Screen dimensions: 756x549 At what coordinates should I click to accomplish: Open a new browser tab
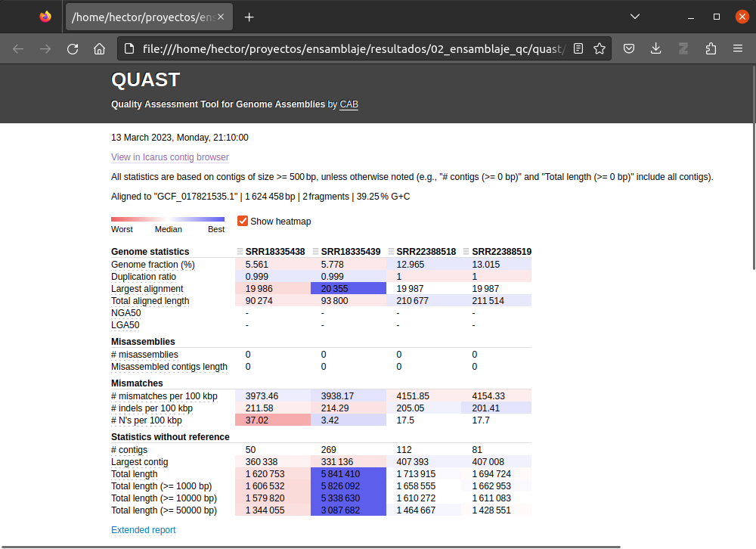coord(249,17)
